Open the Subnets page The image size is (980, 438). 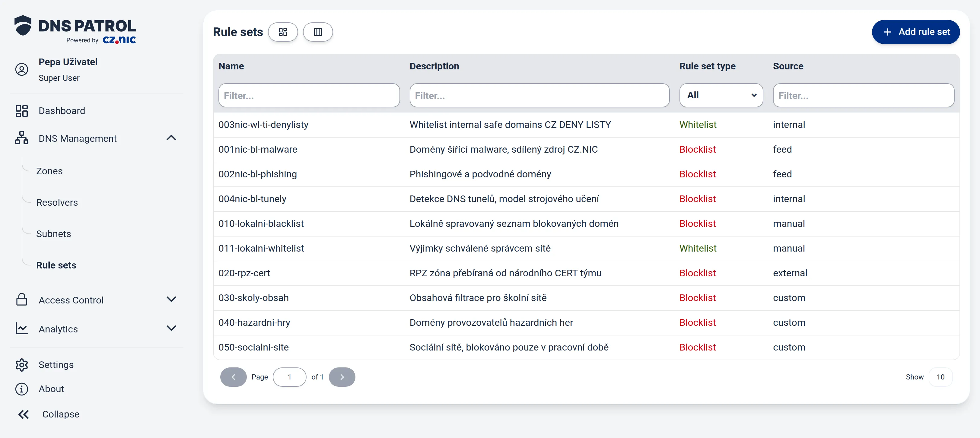(54, 234)
